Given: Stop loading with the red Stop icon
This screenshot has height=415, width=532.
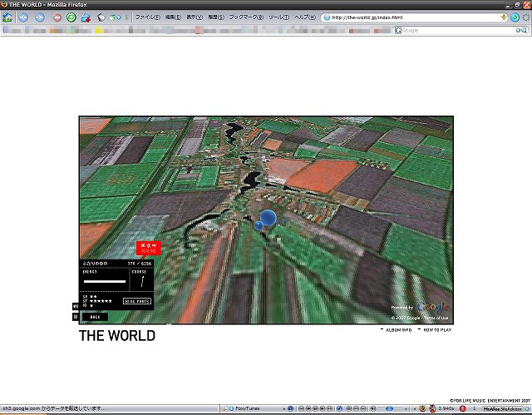Looking at the screenshot, I should coord(57,17).
